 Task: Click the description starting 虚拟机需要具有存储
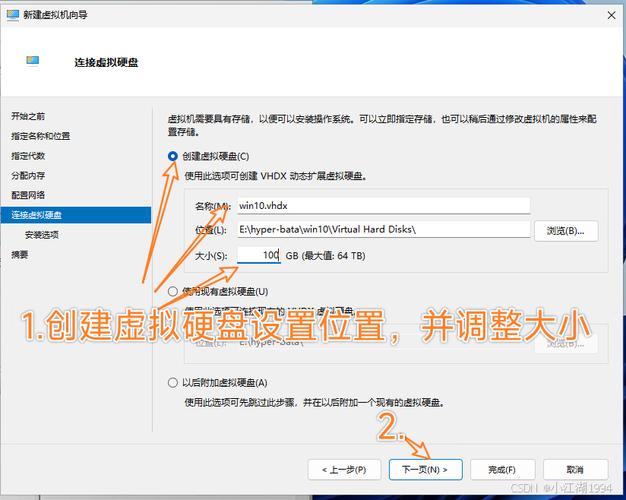point(382,125)
